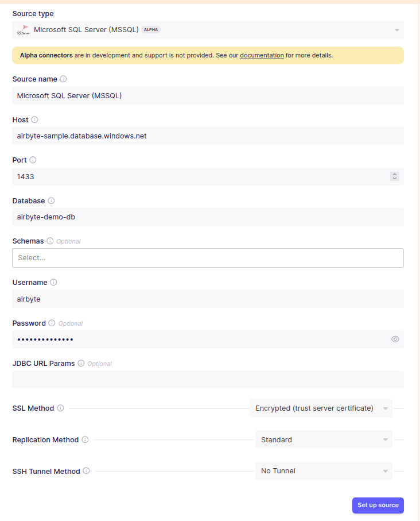Open the Schemas info tooltip
Screen dimensions: 420x521
point(50,241)
